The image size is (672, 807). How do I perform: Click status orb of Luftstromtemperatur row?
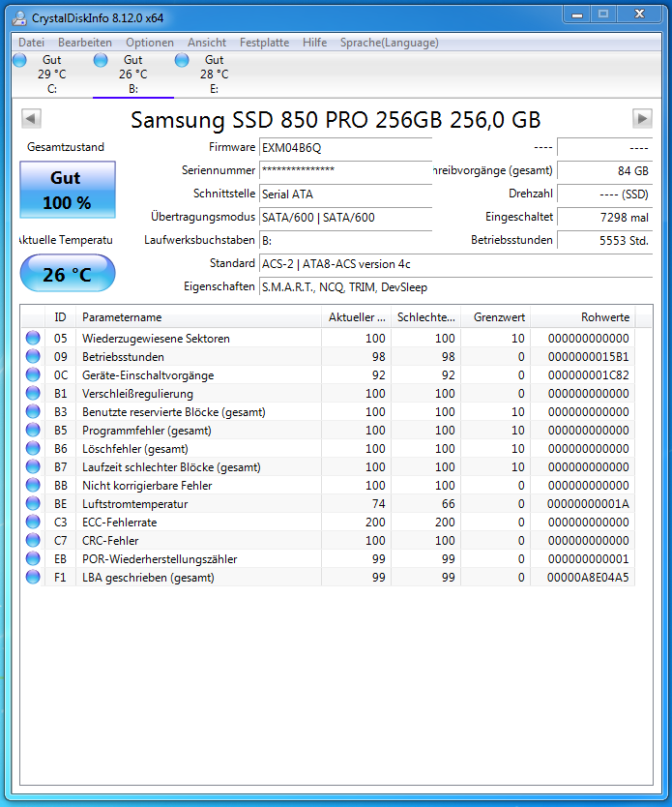33,504
